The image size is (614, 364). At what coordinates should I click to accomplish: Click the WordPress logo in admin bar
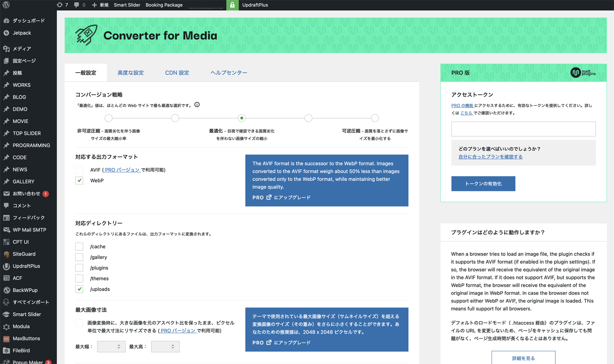[6, 5]
